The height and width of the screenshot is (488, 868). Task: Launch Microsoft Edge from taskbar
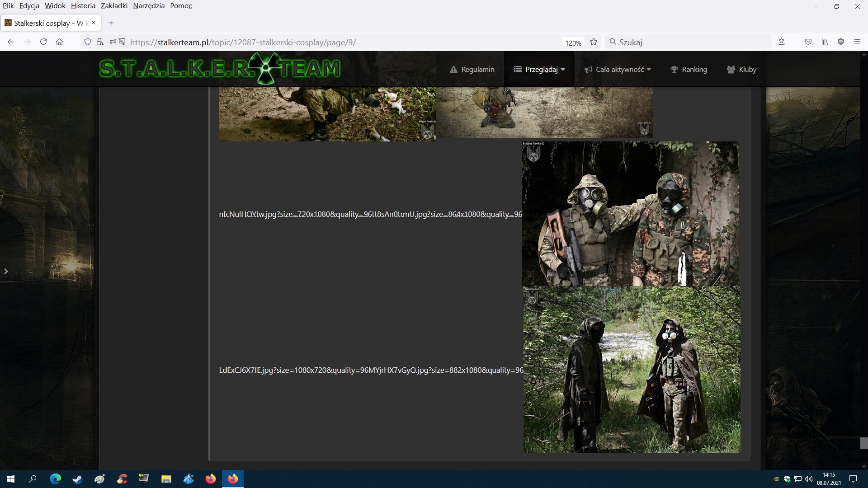(55, 479)
